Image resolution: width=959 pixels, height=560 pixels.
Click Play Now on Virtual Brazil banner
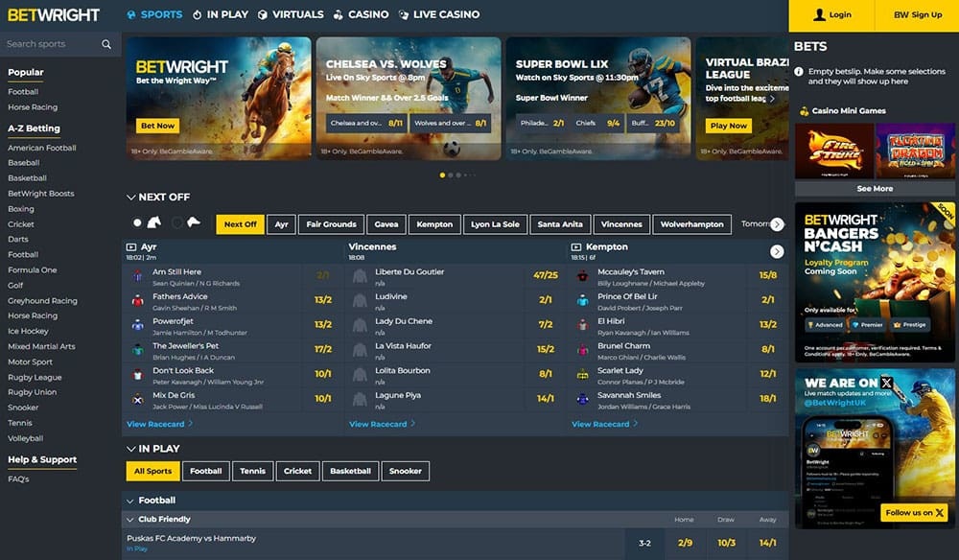729,126
